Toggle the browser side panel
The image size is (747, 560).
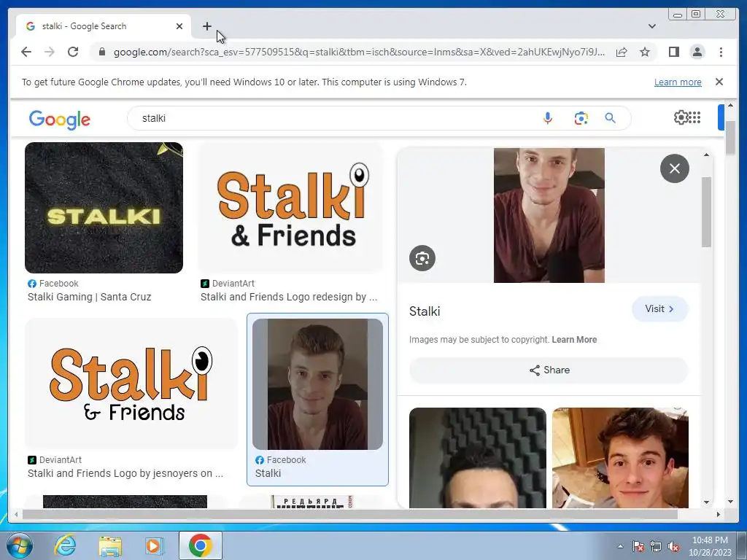pos(673,52)
